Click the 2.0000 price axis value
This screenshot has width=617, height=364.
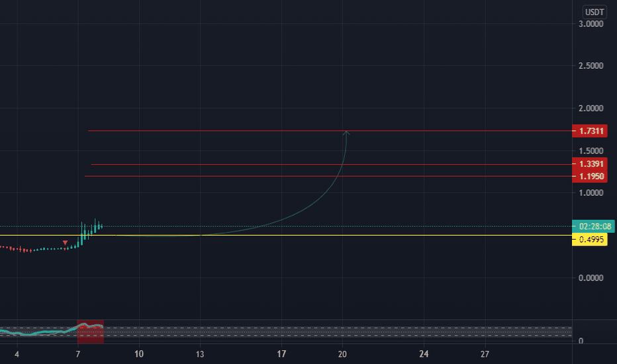point(591,109)
